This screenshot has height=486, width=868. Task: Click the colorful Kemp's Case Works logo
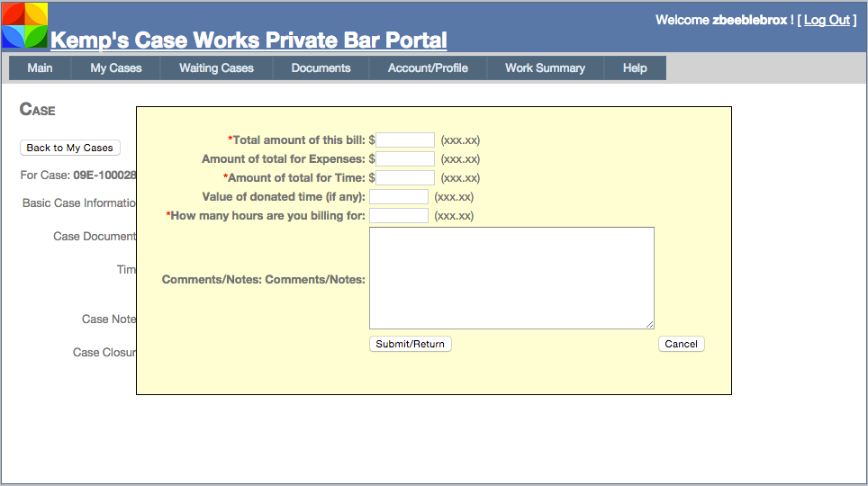24,25
